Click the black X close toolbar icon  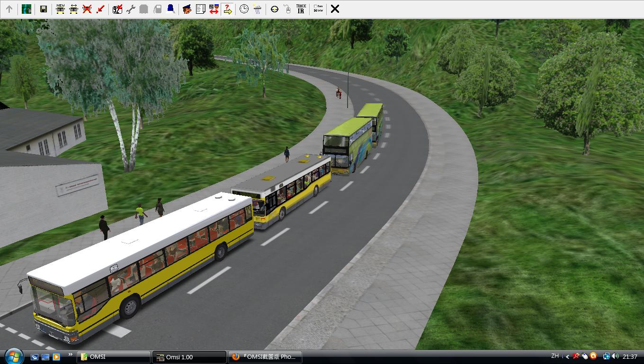tap(335, 9)
